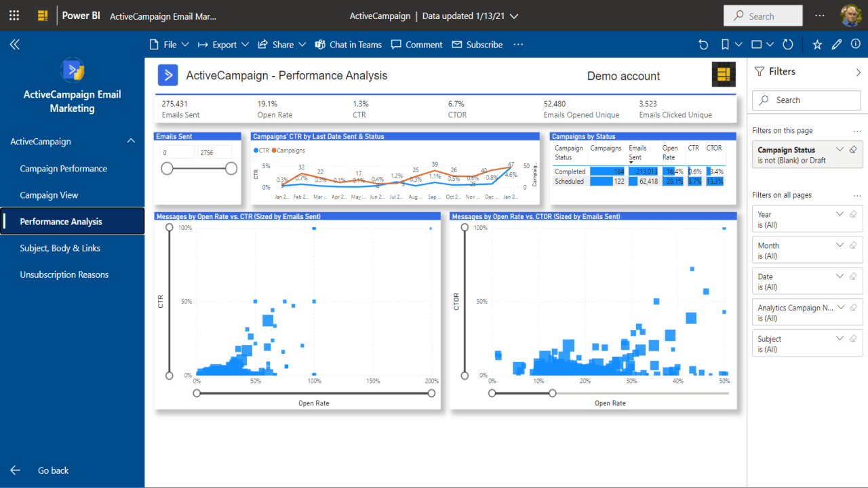Open the bookmarks icon
This screenshot has width=868, height=488.
coord(725,45)
